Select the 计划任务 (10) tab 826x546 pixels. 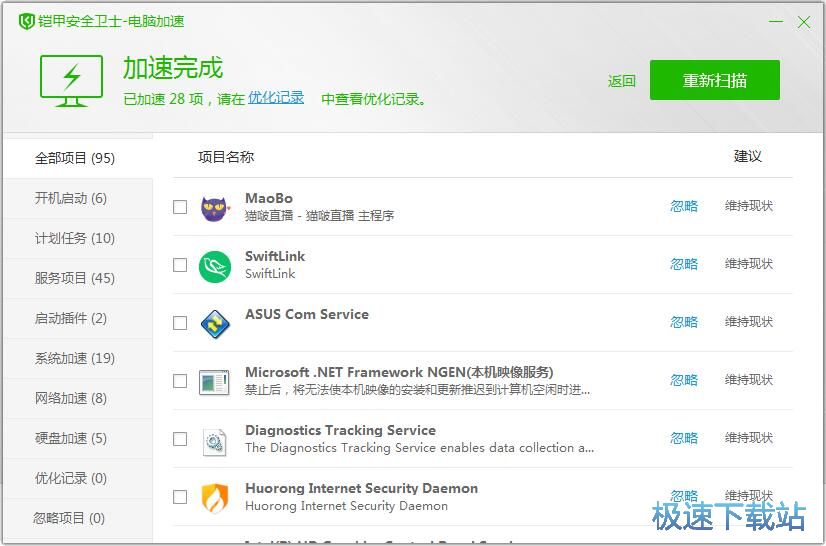tap(78, 238)
